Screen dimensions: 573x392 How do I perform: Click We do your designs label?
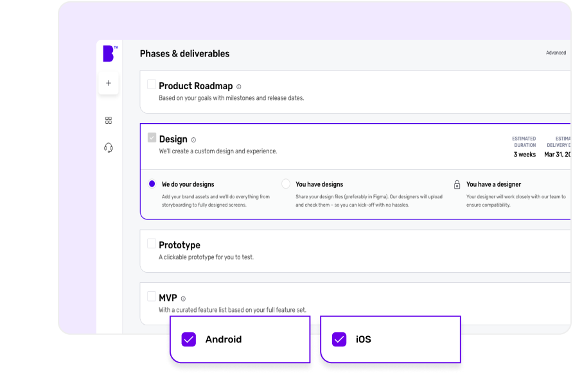pyautogui.click(x=188, y=184)
